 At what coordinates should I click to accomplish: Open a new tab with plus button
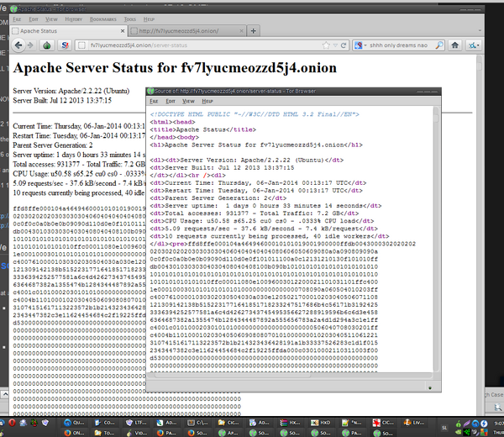click(x=254, y=31)
